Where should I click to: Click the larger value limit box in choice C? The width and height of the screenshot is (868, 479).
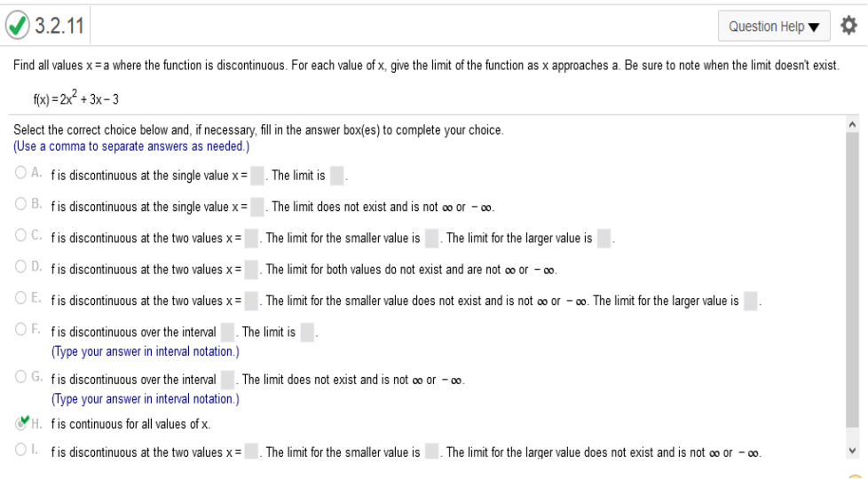pyautogui.click(x=604, y=239)
